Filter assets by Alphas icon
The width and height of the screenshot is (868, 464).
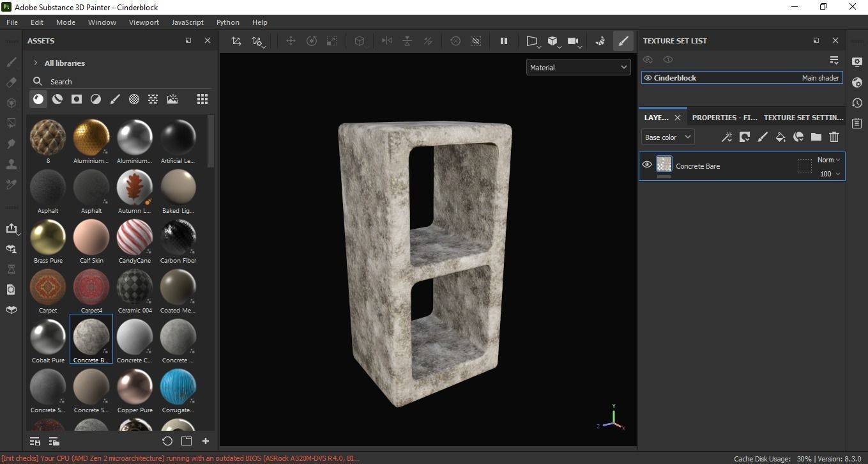(134, 99)
